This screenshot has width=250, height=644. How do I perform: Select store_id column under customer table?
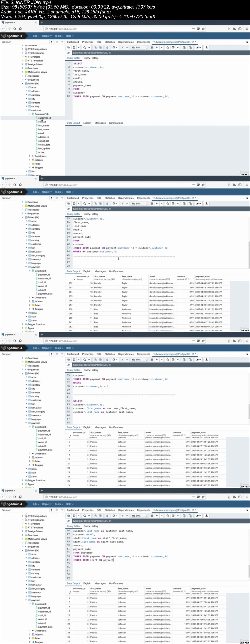(x=42, y=122)
